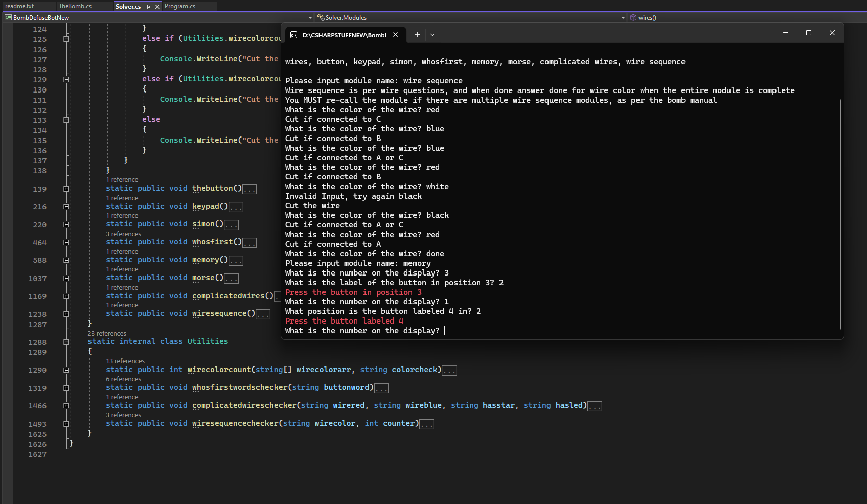Open the 23 references CodeLens link
Viewport: 867px width, 504px height.
click(107, 333)
